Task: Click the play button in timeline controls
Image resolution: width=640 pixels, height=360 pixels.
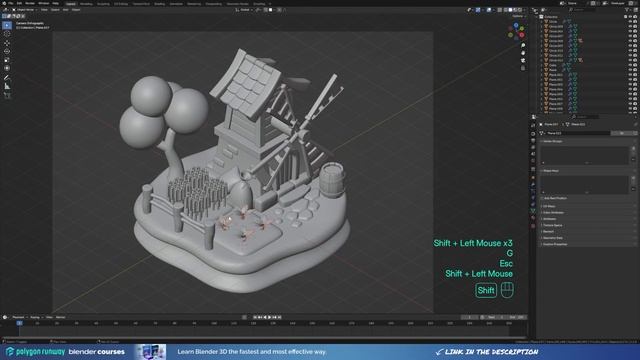Action: [x=269, y=317]
